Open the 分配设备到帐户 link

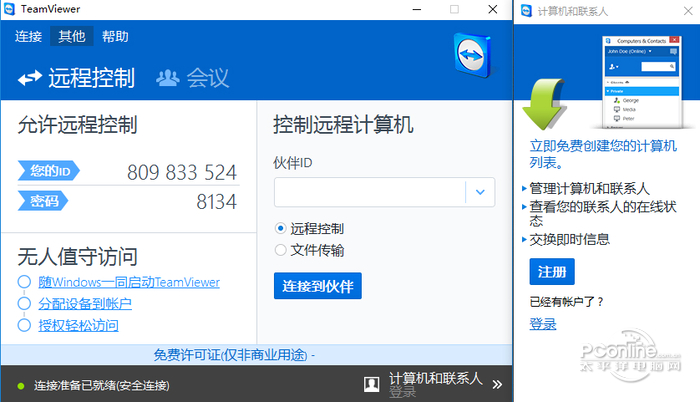85,304
